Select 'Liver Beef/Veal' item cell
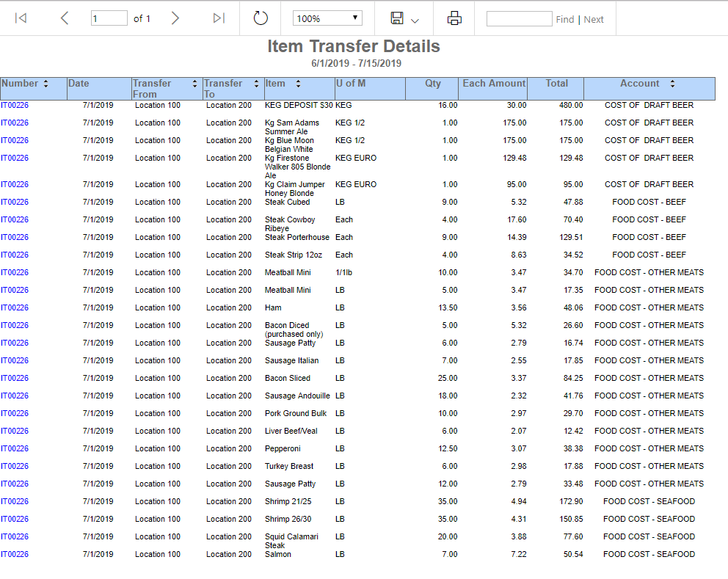728x579 pixels. click(291, 431)
